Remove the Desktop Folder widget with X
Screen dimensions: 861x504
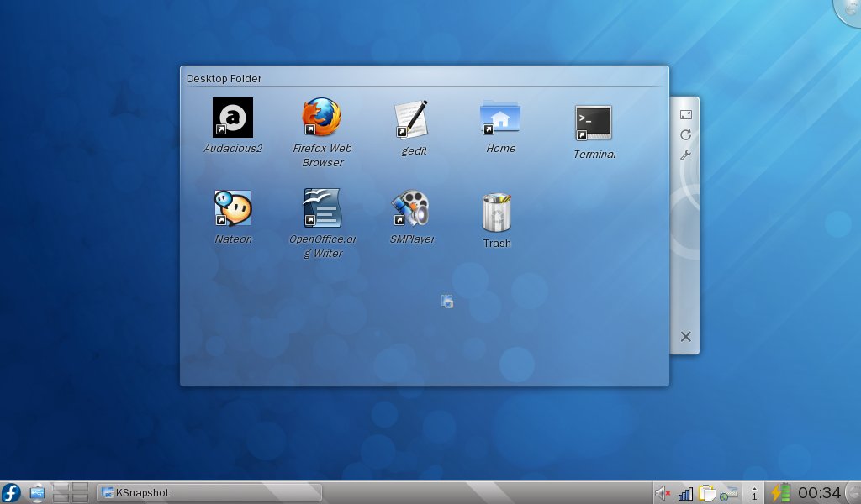point(686,337)
